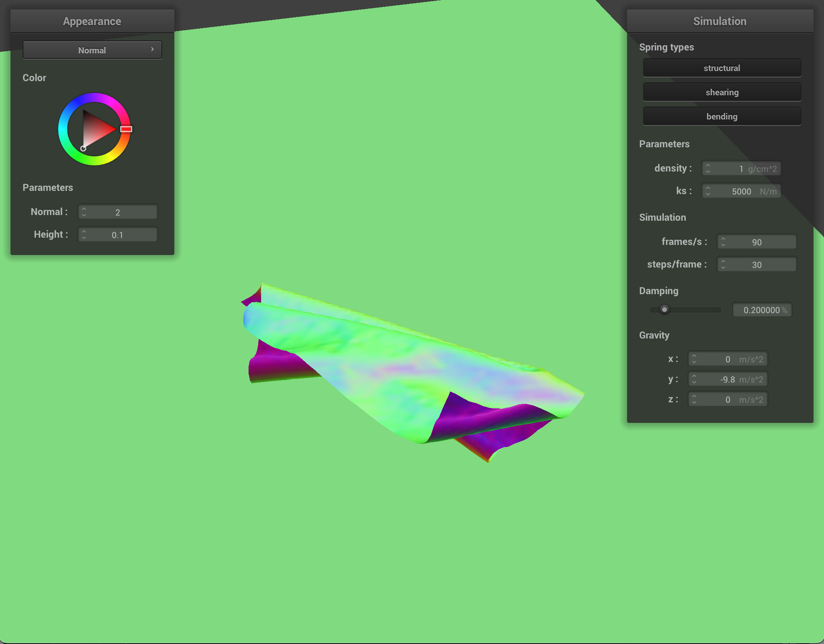Screen dimensions: 824x644
Task: Toggle the shearing spring type
Action: (722, 92)
